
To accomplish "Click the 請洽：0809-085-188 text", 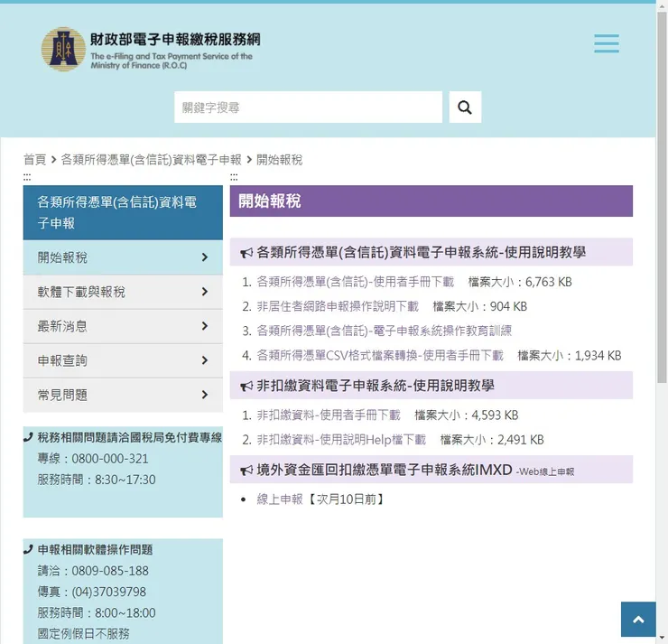I will click(x=93, y=571).
